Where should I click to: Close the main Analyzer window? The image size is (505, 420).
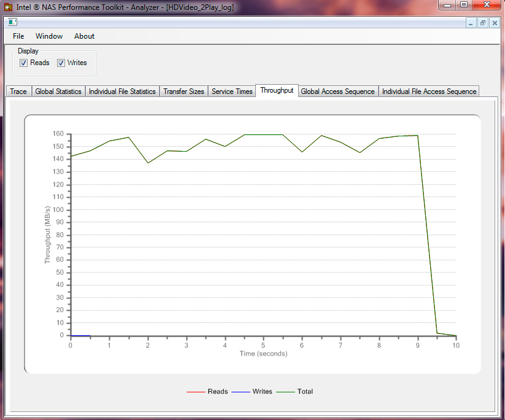487,5
